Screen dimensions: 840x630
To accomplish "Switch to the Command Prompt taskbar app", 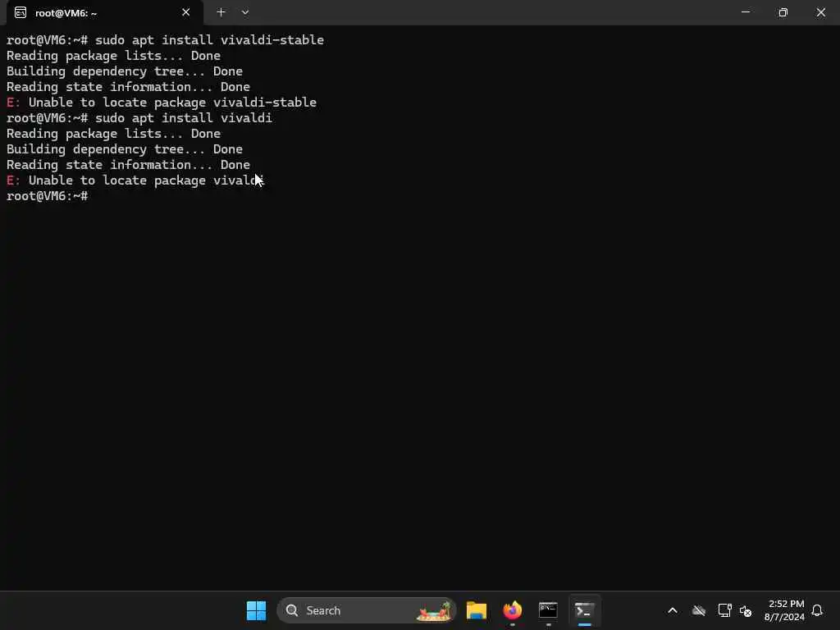I will pyautogui.click(x=548, y=610).
